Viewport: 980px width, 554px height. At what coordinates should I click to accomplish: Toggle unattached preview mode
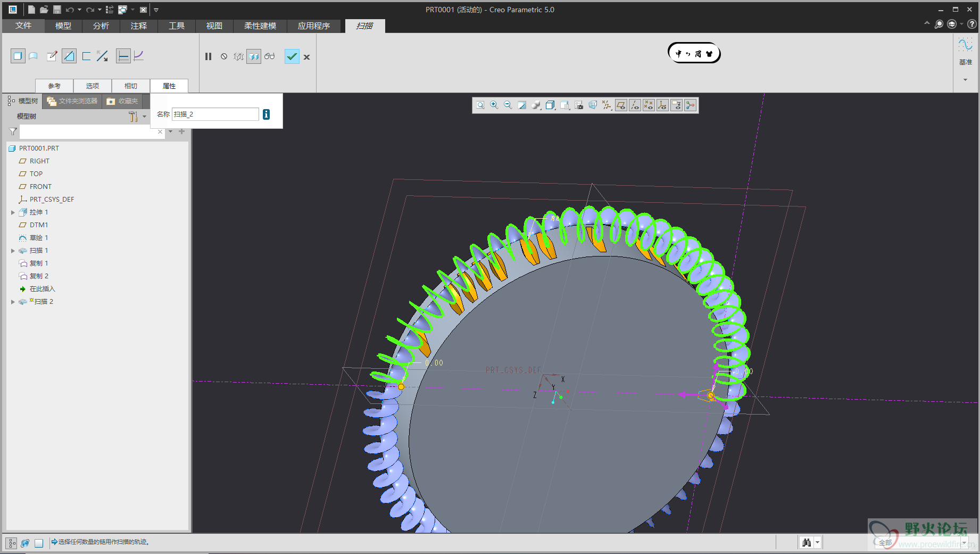(x=239, y=56)
